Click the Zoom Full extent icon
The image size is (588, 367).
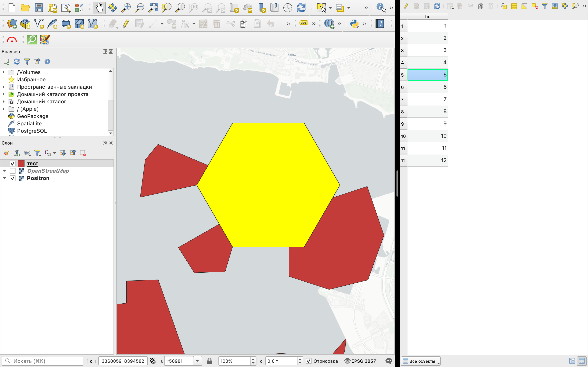[x=153, y=8]
